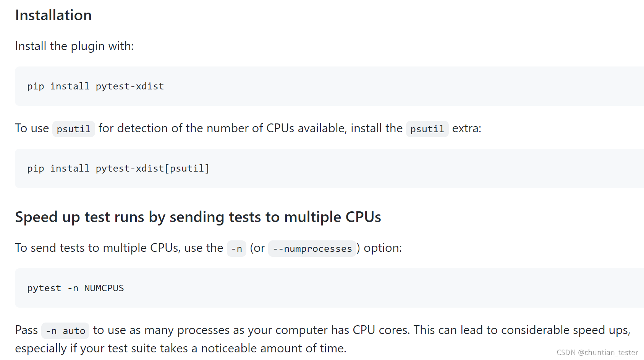Click "pytest" in the NUMCPUS code block
The width and height of the screenshot is (644, 360).
[44, 288]
